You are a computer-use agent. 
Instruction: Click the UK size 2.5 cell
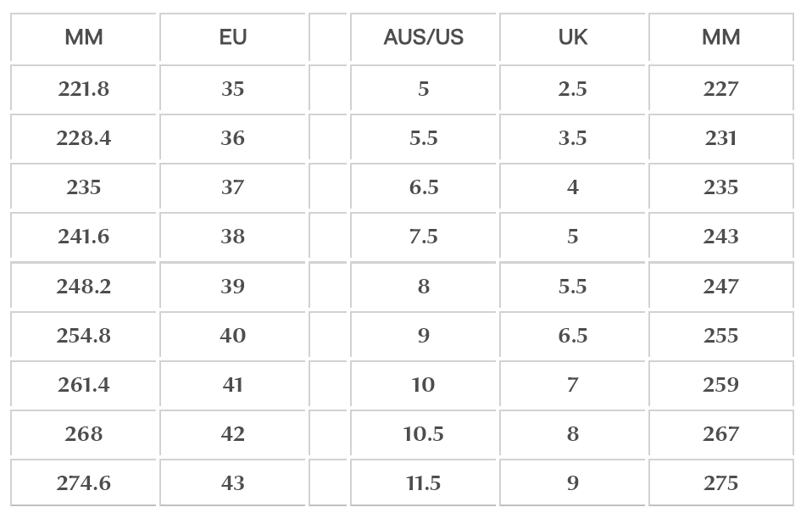click(x=572, y=89)
